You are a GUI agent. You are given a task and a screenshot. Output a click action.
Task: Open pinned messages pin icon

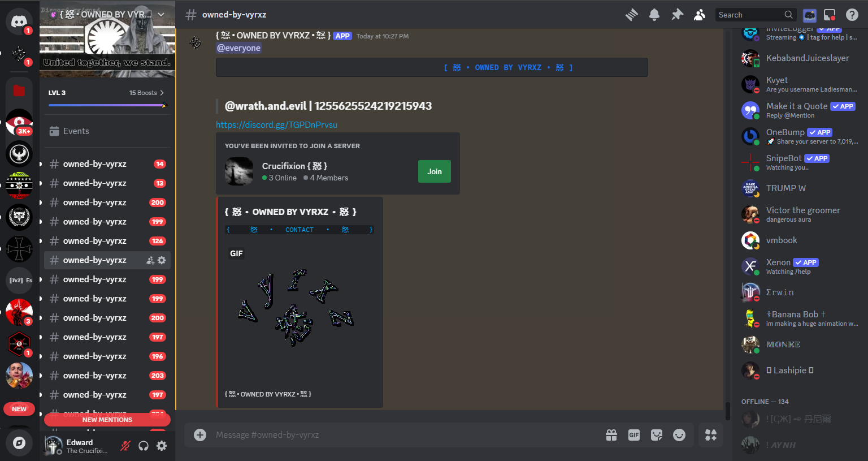point(677,15)
